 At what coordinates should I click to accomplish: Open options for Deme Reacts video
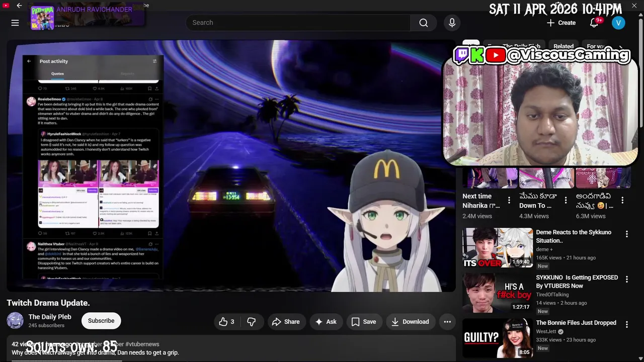point(627,234)
